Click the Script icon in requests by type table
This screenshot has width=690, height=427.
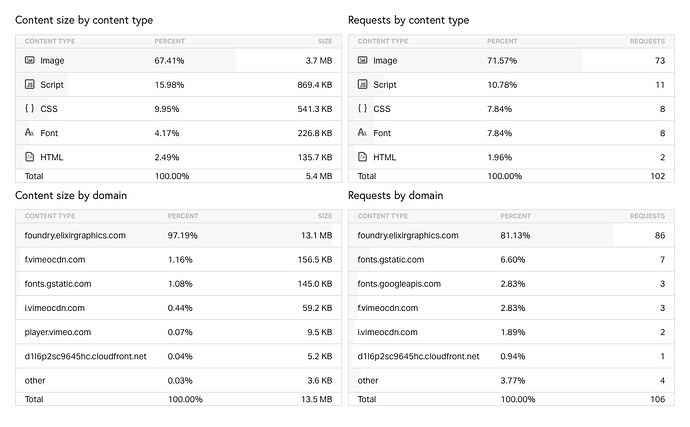click(362, 85)
